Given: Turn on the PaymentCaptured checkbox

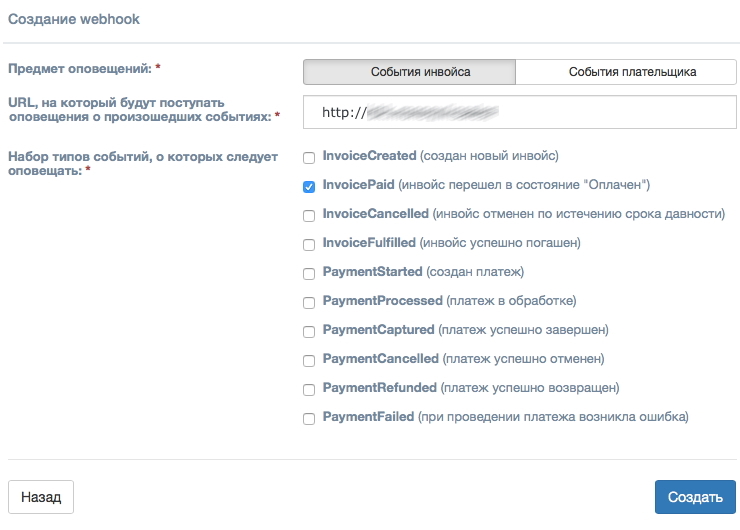Looking at the screenshot, I should coord(309,331).
